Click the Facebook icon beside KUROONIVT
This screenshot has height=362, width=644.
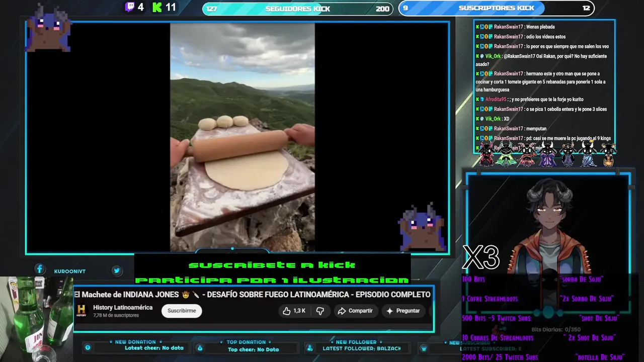40,269
